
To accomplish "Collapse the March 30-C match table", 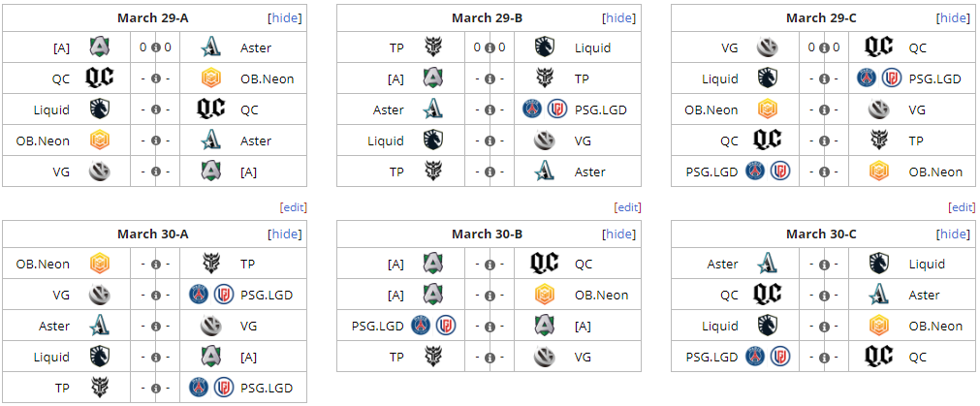I will [x=954, y=234].
